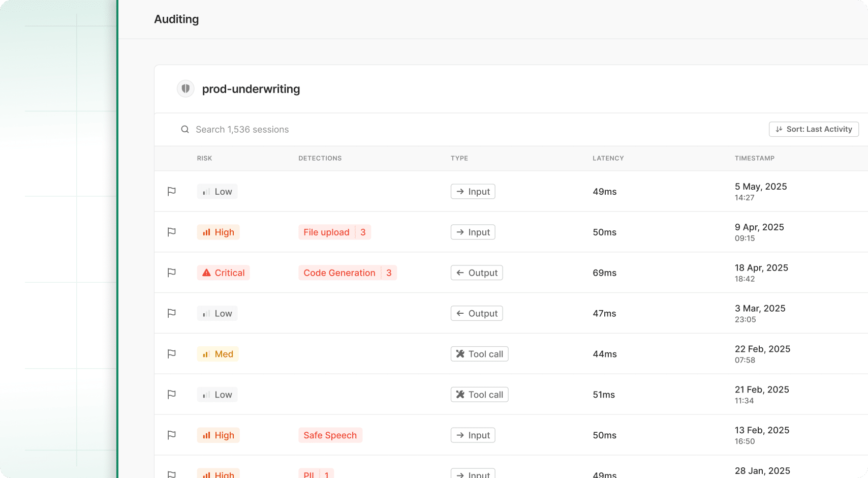Viewport: 868px width, 478px height.
Task: Click the File upload detection tag
Action: [x=327, y=232]
